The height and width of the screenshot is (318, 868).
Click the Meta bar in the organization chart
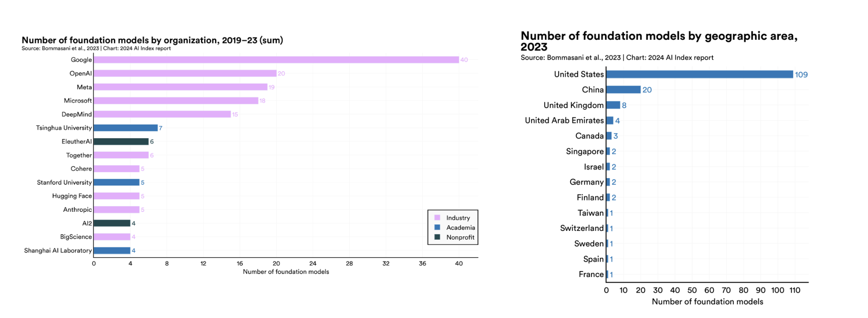point(181,87)
